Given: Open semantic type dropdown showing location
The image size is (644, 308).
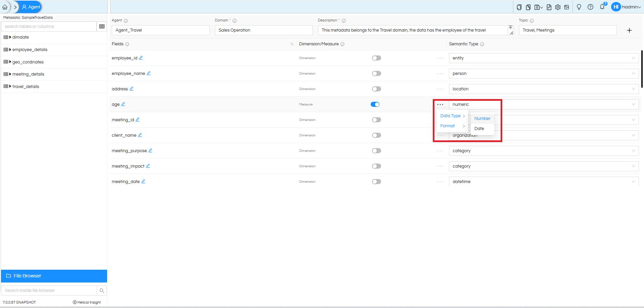Looking at the screenshot, I should point(544,89).
